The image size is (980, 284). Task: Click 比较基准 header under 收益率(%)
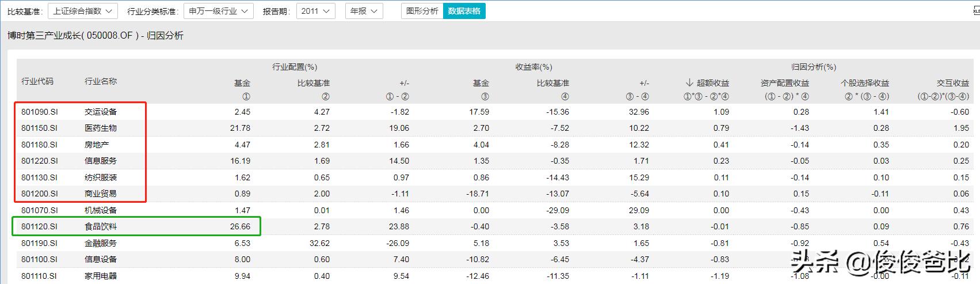coord(553,83)
